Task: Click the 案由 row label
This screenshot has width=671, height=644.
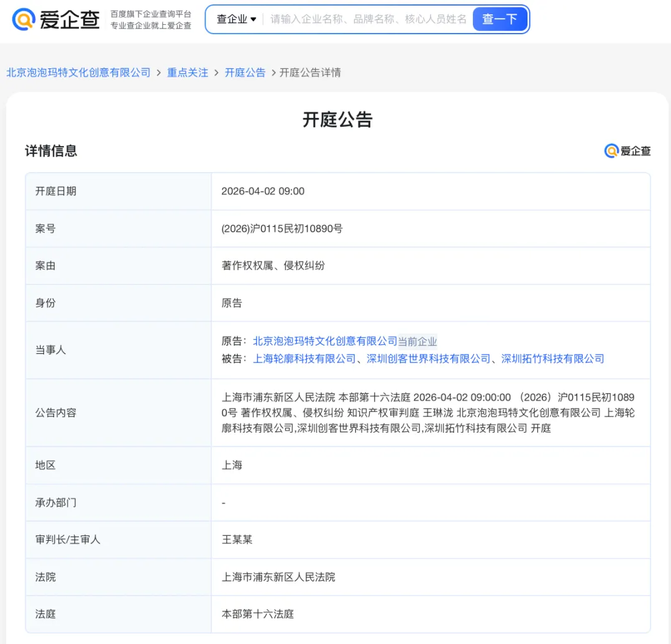Action: pos(45,266)
